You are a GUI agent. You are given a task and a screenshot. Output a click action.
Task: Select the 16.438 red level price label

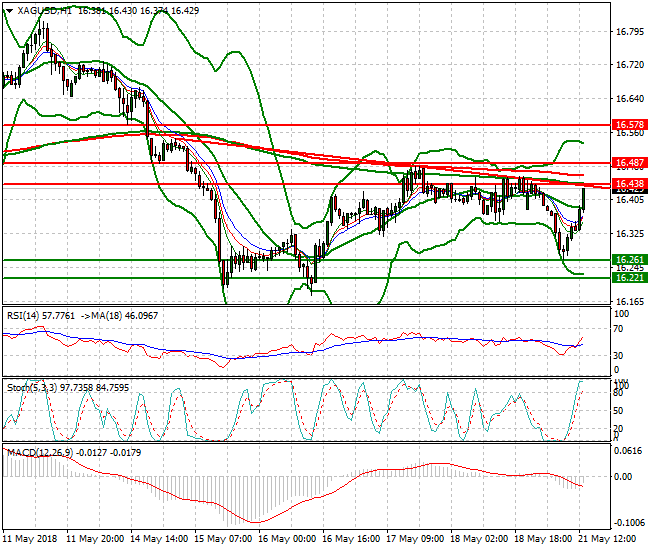point(630,184)
